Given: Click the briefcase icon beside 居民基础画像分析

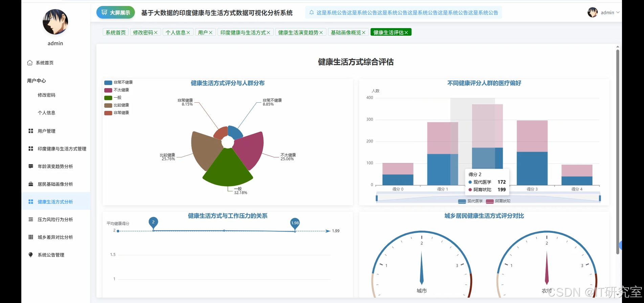Looking at the screenshot, I should pos(31,184).
